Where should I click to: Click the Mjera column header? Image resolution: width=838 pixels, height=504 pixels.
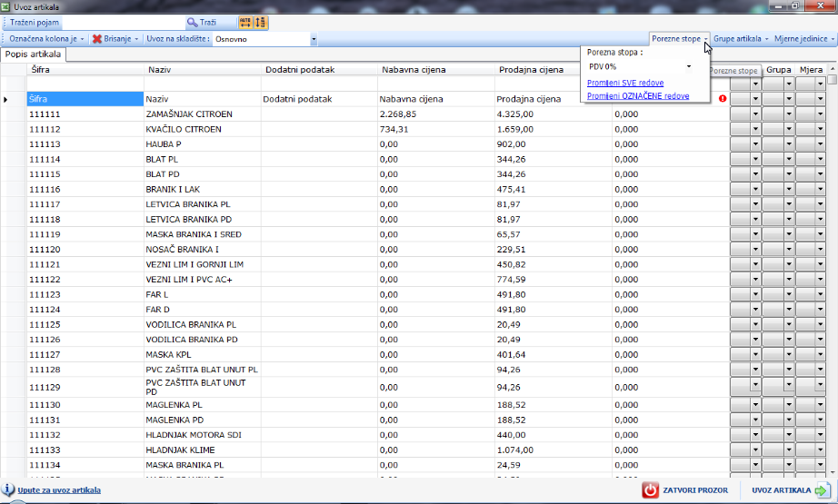[811, 70]
